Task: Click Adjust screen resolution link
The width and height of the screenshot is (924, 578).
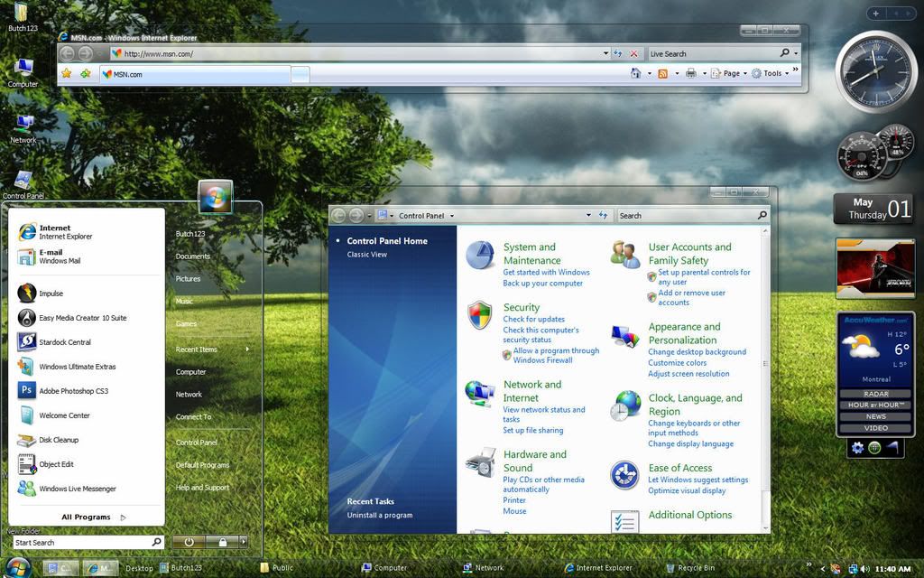Action: coord(688,374)
